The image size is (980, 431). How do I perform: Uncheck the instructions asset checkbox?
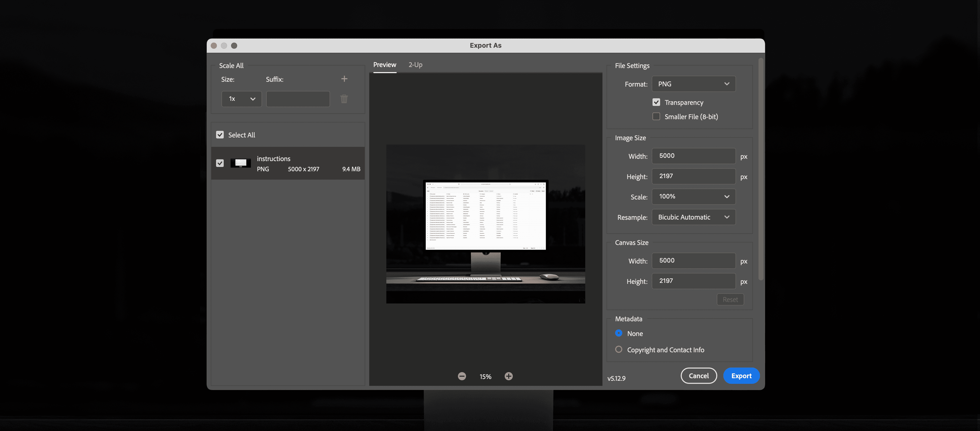pos(220,163)
